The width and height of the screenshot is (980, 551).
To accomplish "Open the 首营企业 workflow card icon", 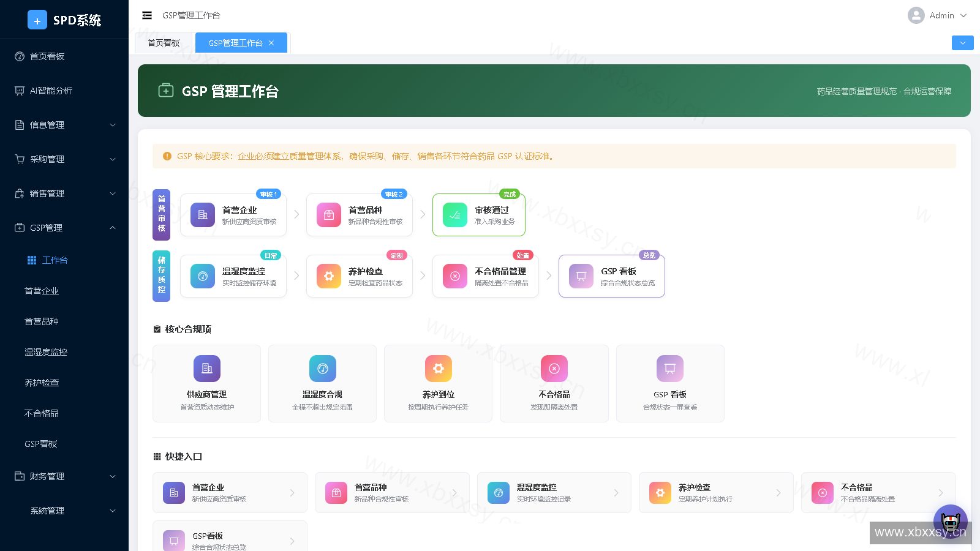I will pos(203,215).
